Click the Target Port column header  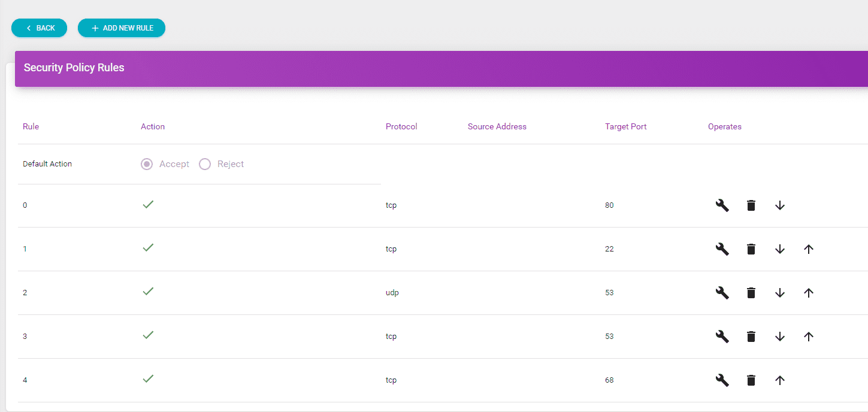[625, 126]
